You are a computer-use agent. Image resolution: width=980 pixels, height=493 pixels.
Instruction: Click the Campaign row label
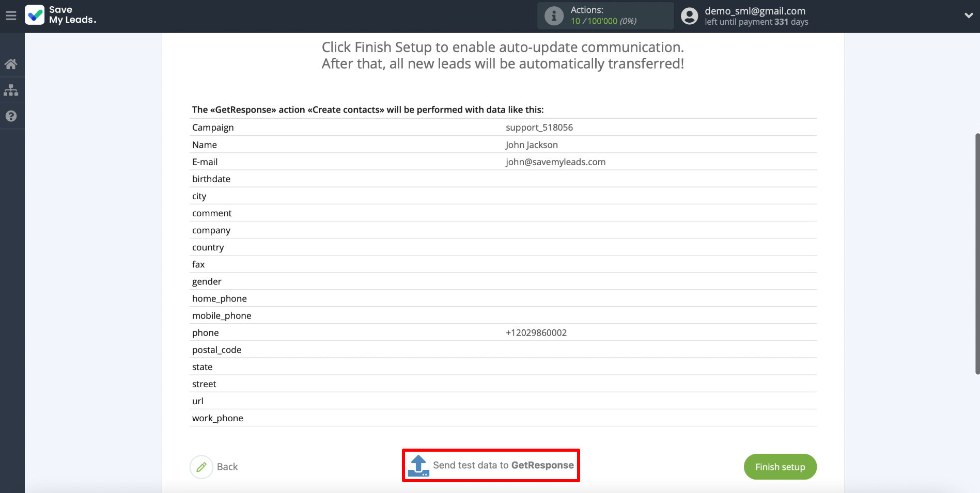click(213, 128)
